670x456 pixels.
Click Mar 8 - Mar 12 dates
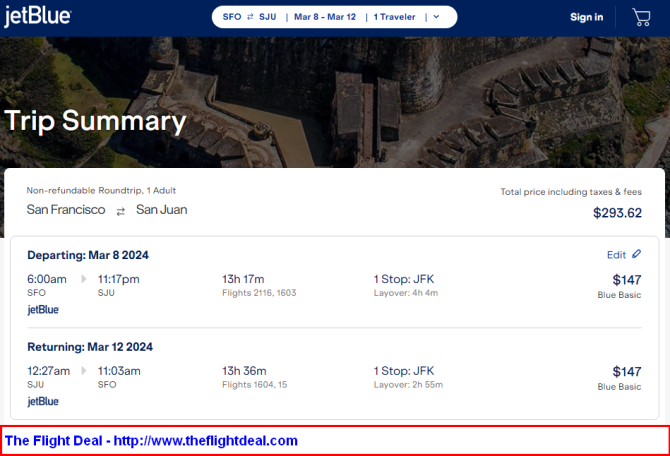(x=325, y=17)
